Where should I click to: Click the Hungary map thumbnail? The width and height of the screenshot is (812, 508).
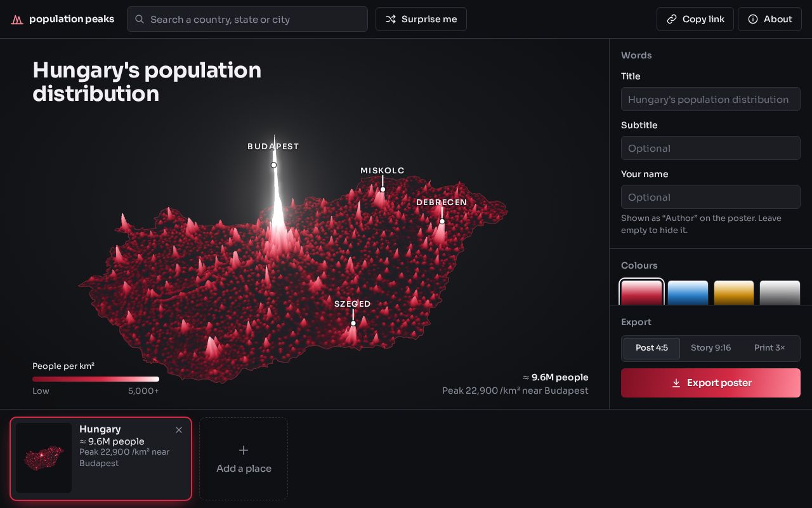point(44,458)
